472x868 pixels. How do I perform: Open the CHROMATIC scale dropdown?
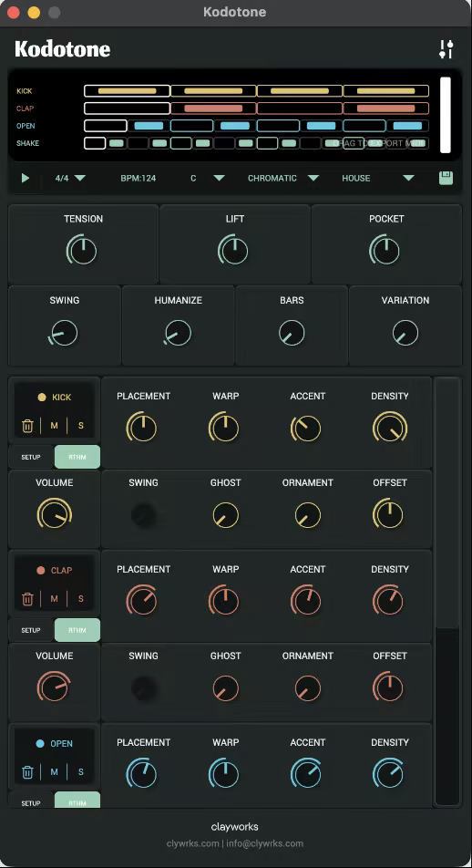tap(283, 179)
